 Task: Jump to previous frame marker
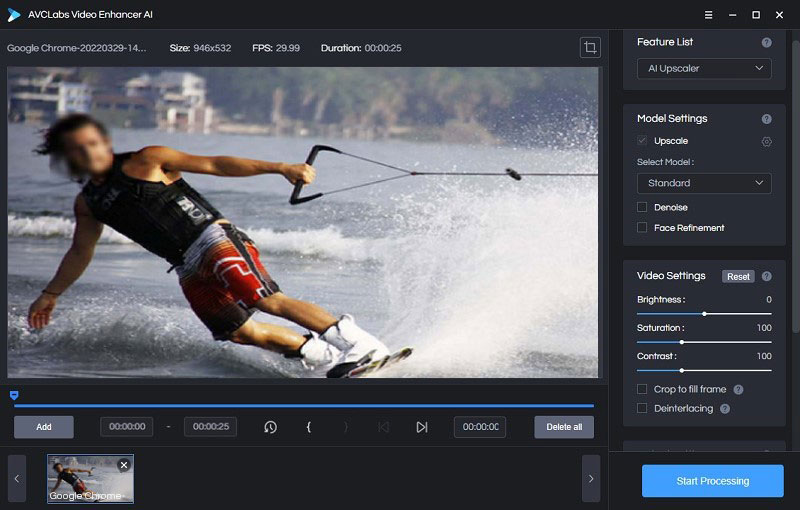click(384, 427)
